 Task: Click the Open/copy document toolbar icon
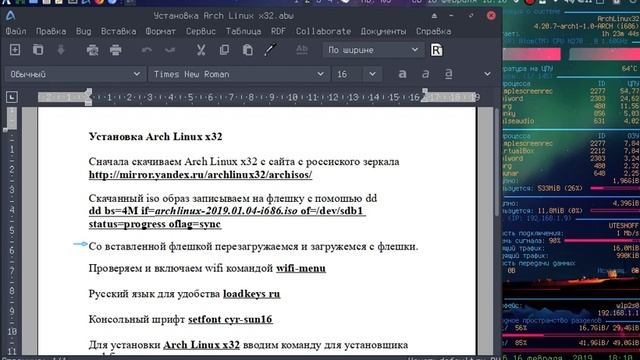tap(38, 50)
